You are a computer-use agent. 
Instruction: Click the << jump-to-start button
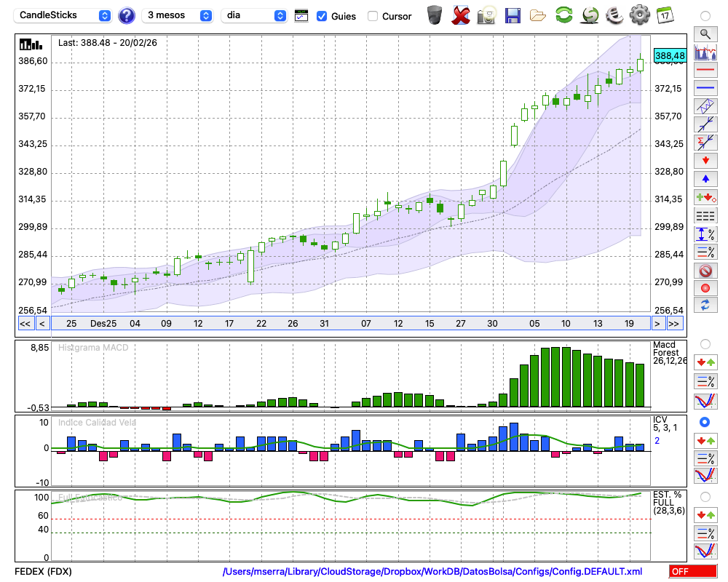(25, 324)
